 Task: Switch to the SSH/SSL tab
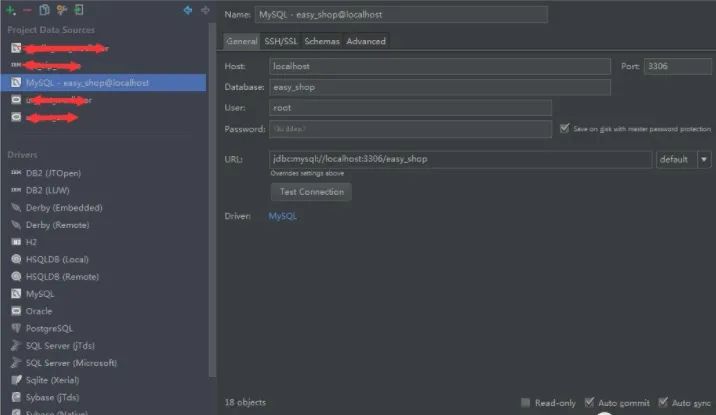point(280,41)
